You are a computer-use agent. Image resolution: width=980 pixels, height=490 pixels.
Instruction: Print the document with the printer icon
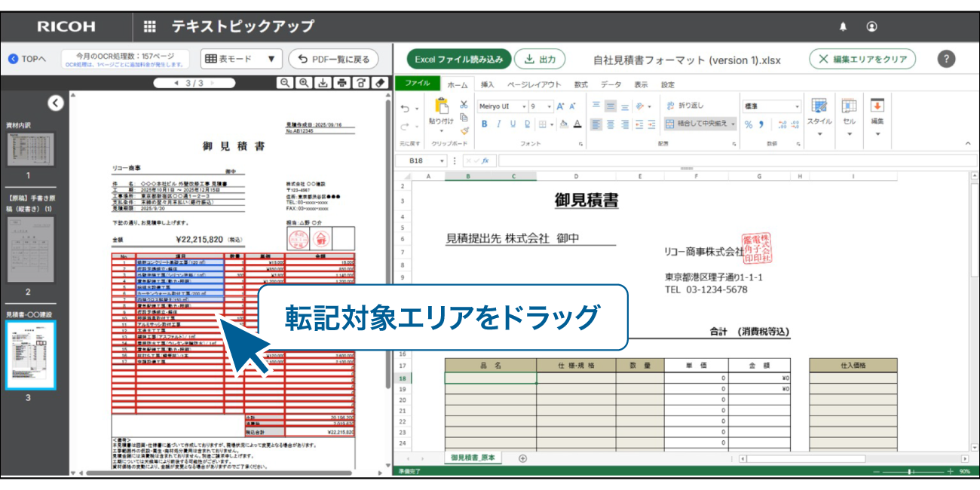(x=342, y=83)
